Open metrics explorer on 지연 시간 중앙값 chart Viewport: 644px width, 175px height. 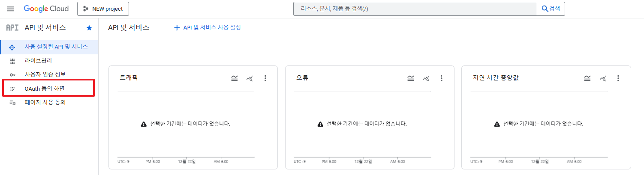pos(603,78)
